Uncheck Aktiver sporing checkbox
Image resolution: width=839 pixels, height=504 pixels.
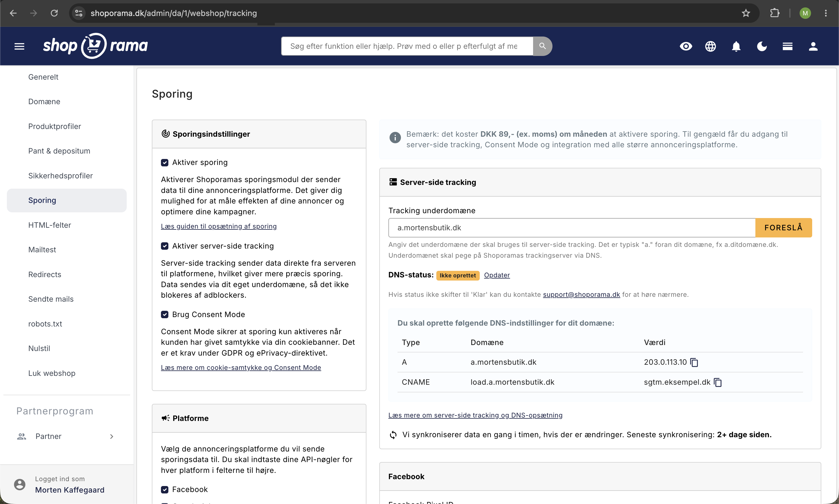pyautogui.click(x=165, y=162)
